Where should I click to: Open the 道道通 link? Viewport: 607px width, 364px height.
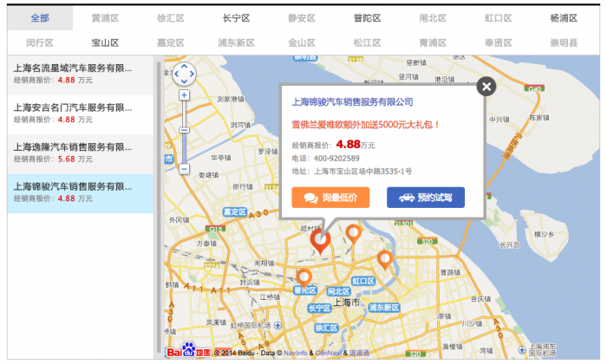coord(359,353)
